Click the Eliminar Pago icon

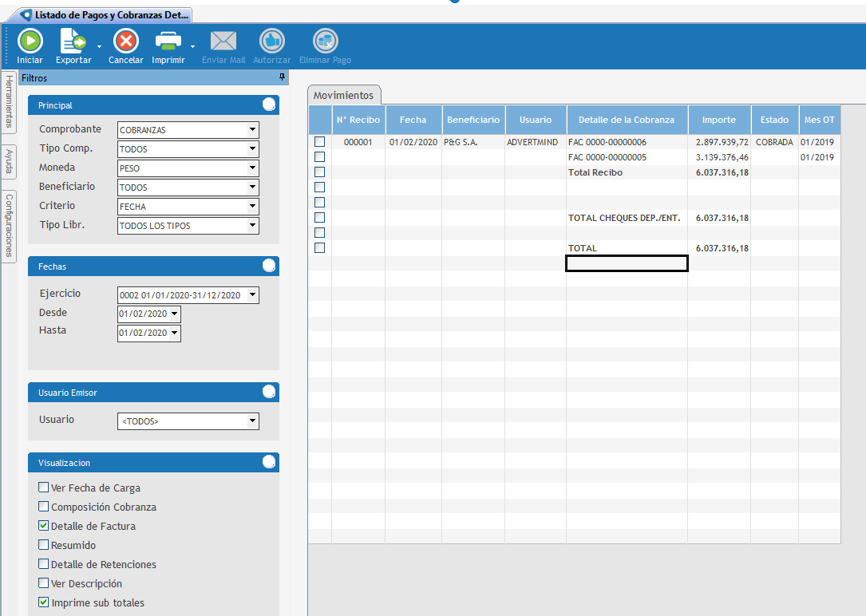click(x=325, y=41)
